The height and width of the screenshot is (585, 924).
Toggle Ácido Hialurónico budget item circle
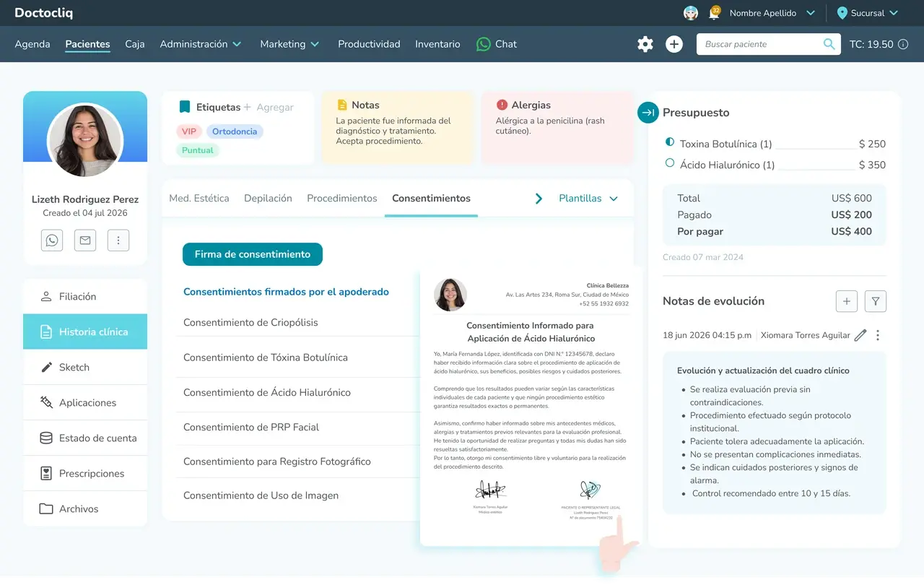(x=670, y=163)
